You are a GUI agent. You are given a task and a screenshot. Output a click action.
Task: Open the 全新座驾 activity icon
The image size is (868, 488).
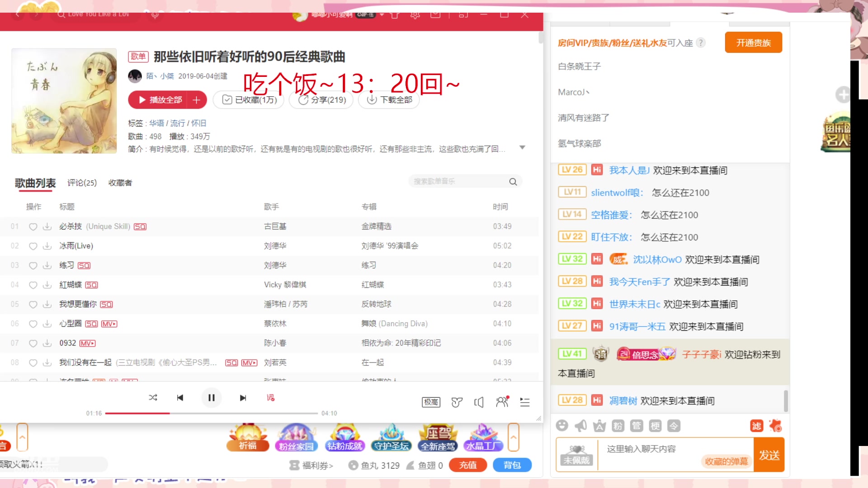pos(438,437)
